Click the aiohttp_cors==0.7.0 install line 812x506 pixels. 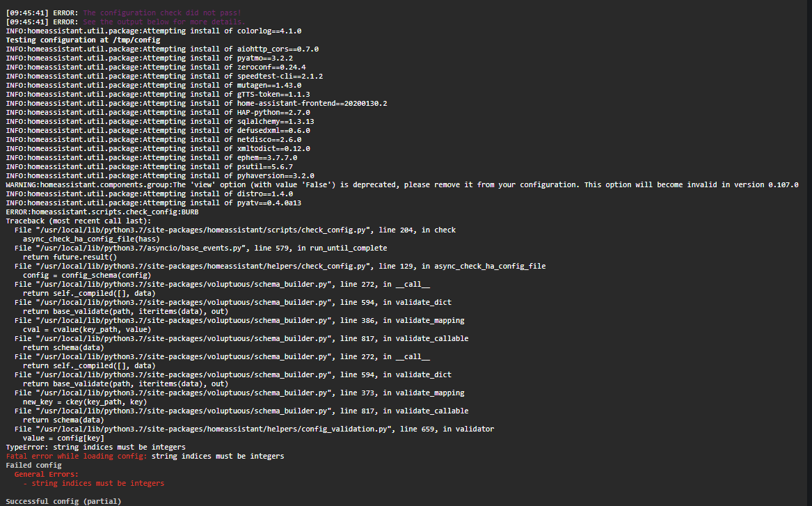click(x=162, y=49)
